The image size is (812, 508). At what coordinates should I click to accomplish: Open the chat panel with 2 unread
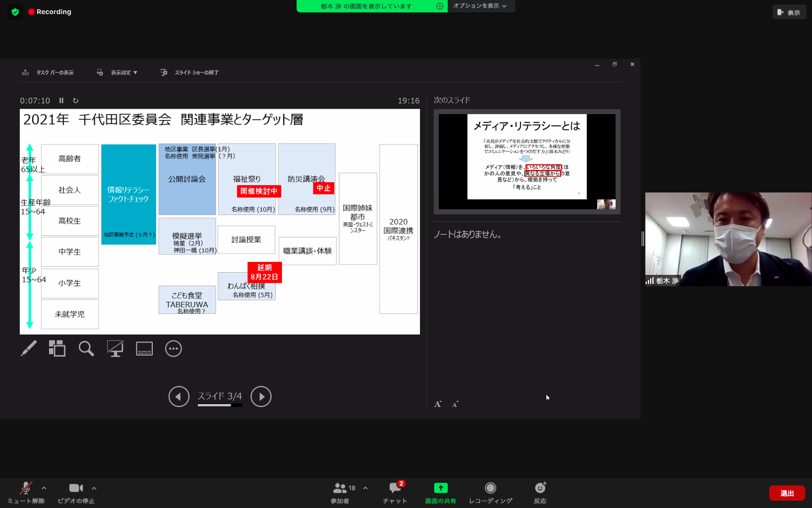(395, 492)
